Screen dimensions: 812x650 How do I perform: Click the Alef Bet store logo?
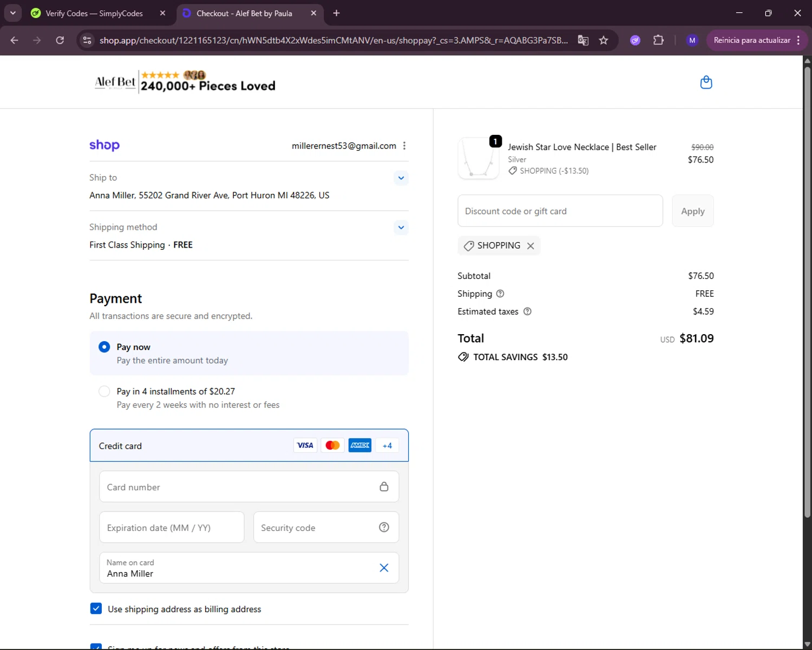click(185, 82)
